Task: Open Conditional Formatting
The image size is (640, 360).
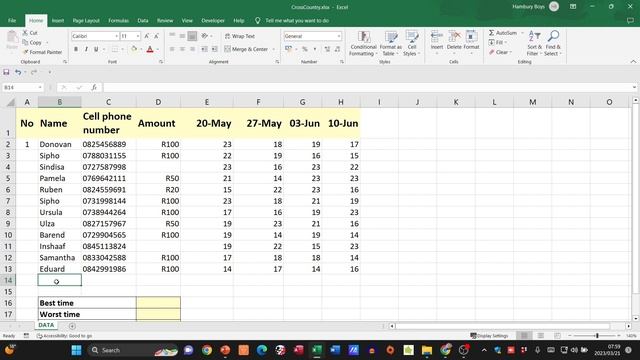Action: (x=363, y=43)
